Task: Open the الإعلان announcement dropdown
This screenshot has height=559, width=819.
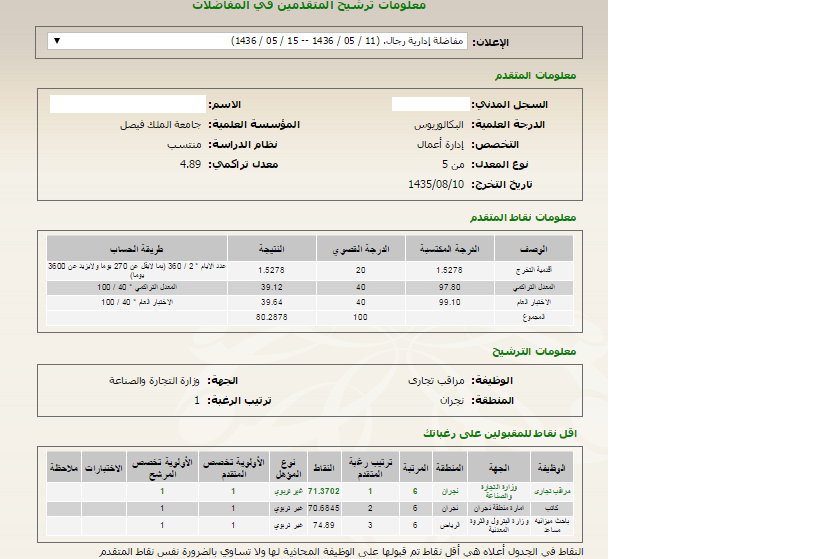Action: (x=257, y=41)
